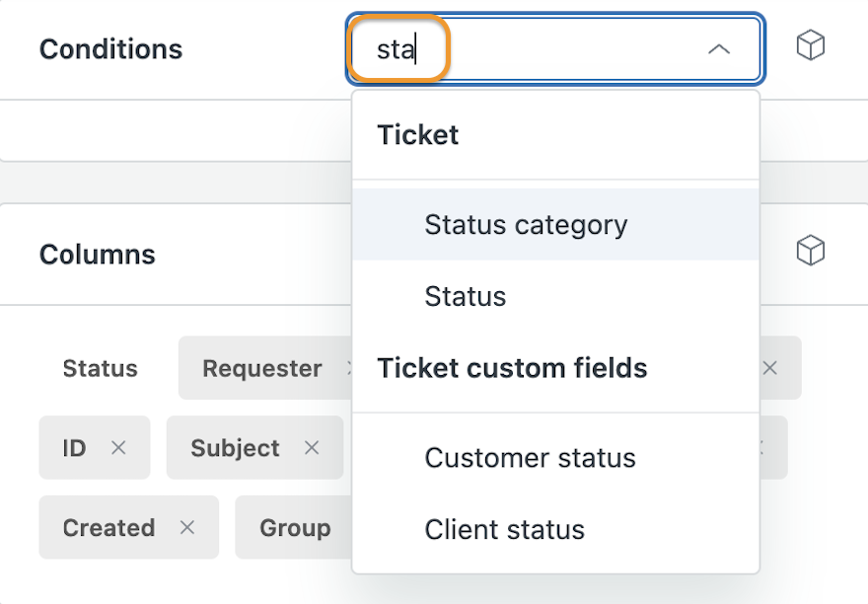The height and width of the screenshot is (604, 868).
Task: Click the Ticket custom fields group header
Action: [x=512, y=368]
